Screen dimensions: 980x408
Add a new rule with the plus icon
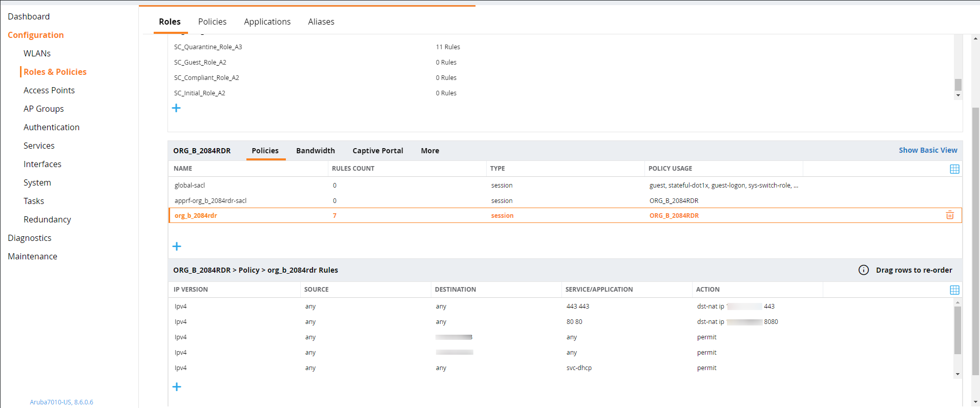pos(177,387)
